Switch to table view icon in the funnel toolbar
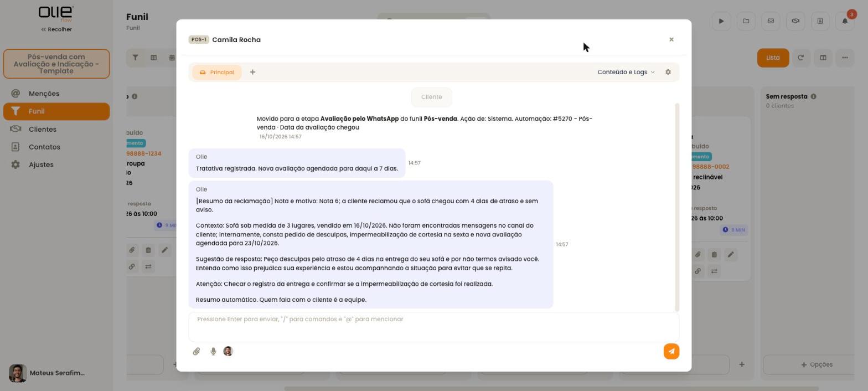The width and height of the screenshot is (868, 391). click(154, 58)
